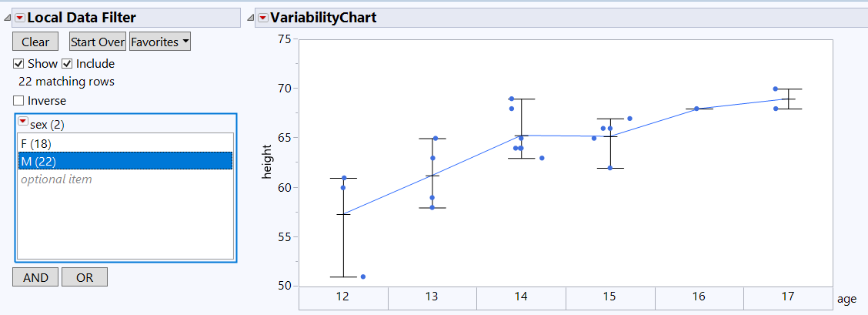Toggle the Show checkbox

18,64
